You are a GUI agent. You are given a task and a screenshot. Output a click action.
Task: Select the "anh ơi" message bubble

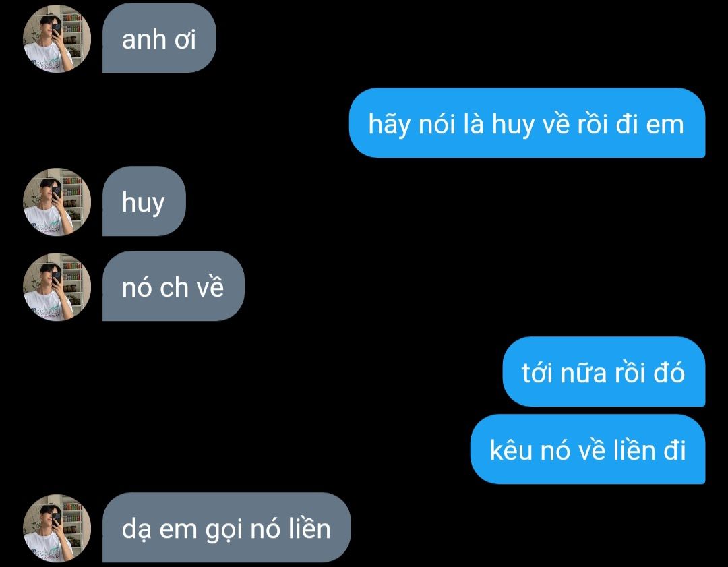pyautogui.click(x=159, y=38)
